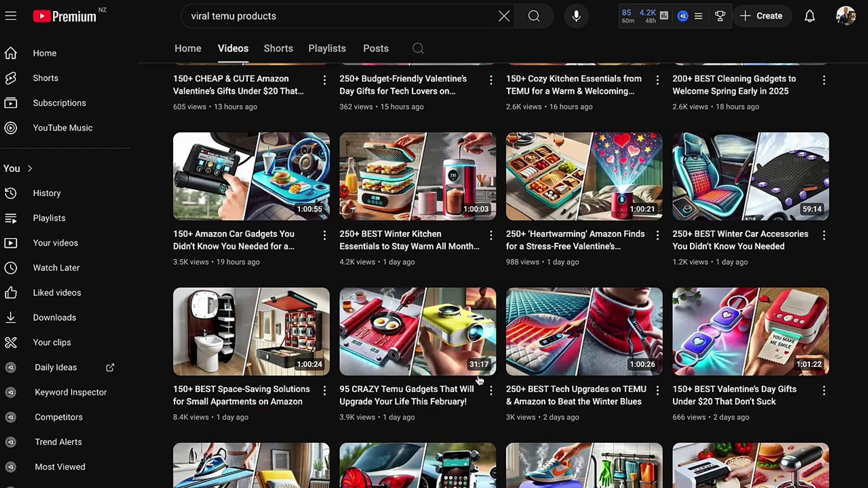Open the notifications bell
Screen dimensions: 868x488
pyautogui.click(x=809, y=16)
